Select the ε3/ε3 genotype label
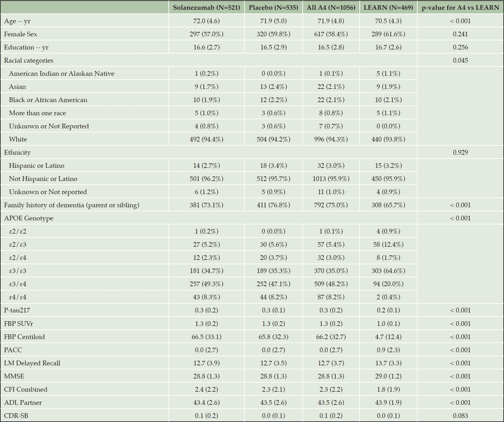Screen dimensions: 504x422 18,271
